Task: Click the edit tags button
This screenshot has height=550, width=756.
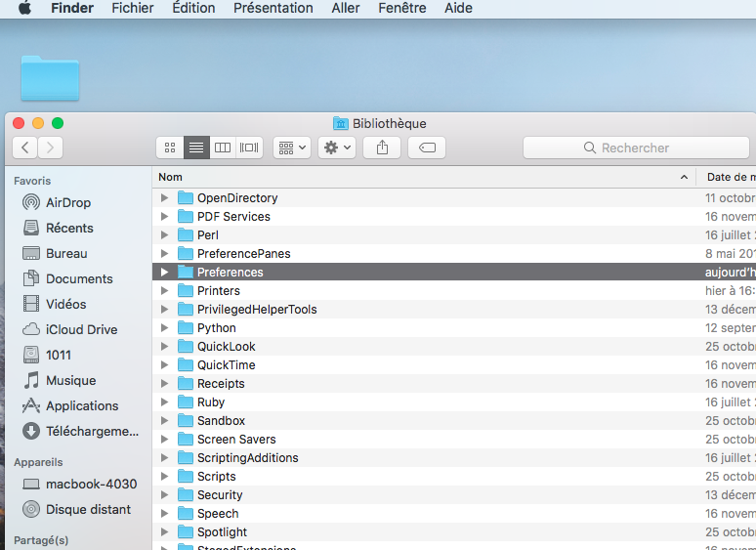Action: pyautogui.click(x=427, y=148)
